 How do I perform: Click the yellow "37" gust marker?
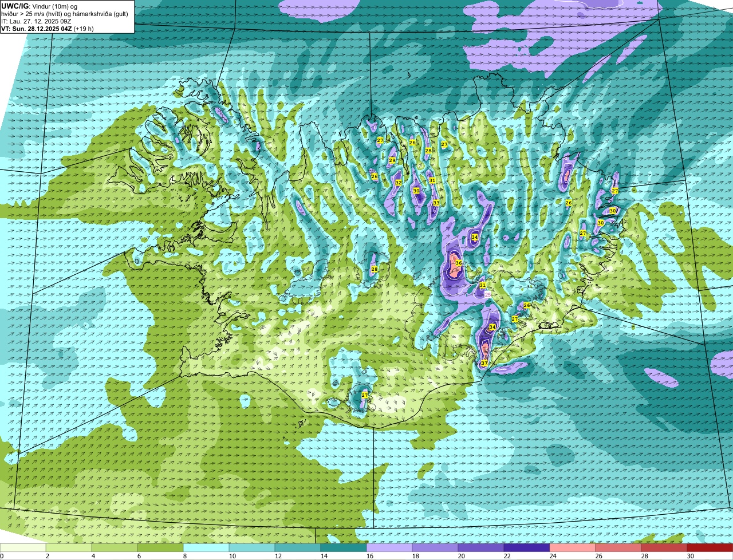point(484,363)
